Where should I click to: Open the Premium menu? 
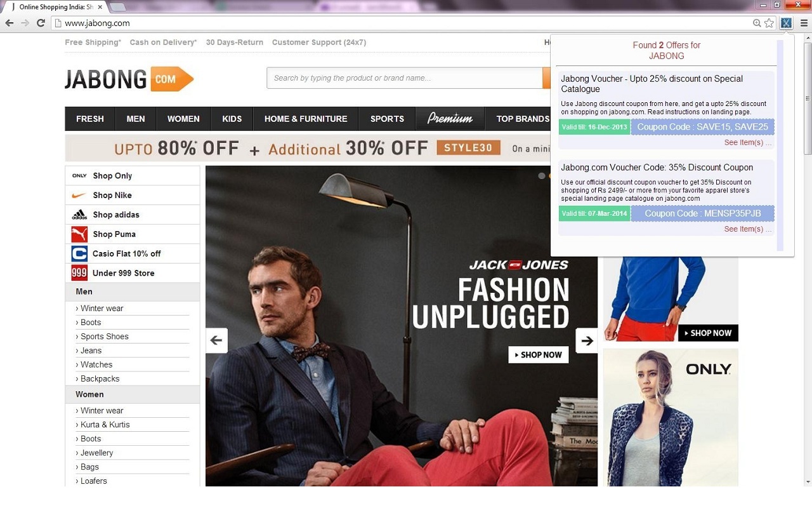[x=450, y=119]
